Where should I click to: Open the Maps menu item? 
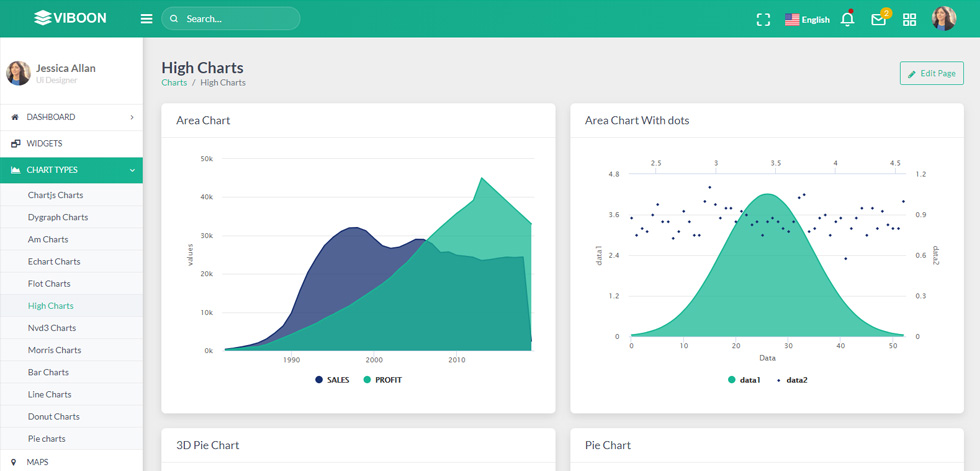(71, 462)
